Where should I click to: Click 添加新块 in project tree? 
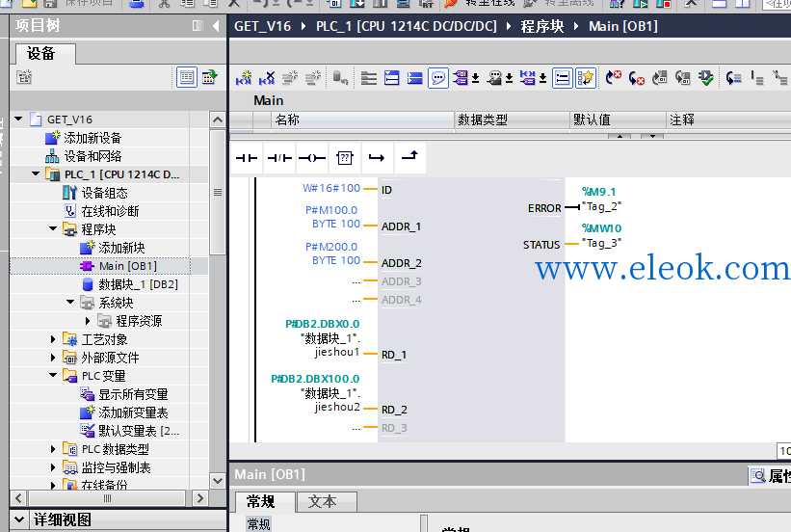pos(121,248)
